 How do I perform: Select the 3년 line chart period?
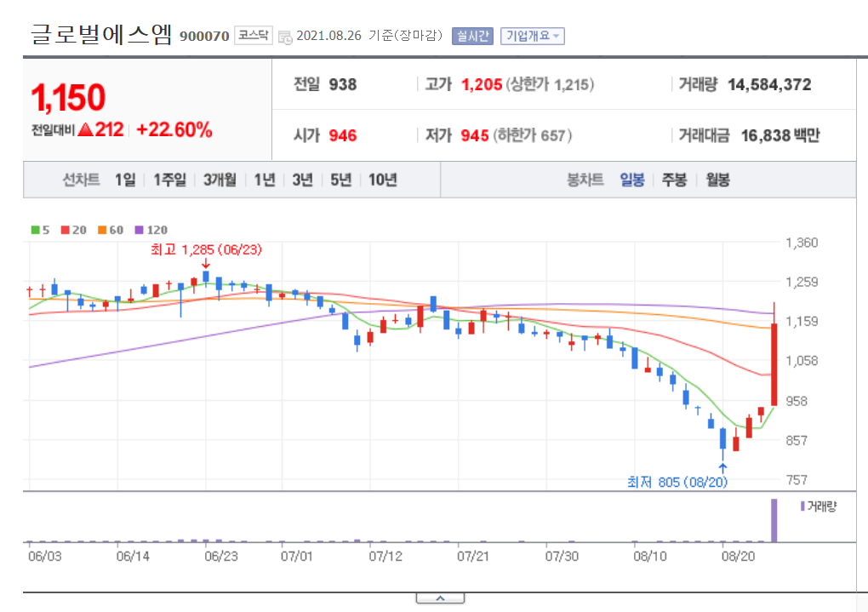coord(303,180)
